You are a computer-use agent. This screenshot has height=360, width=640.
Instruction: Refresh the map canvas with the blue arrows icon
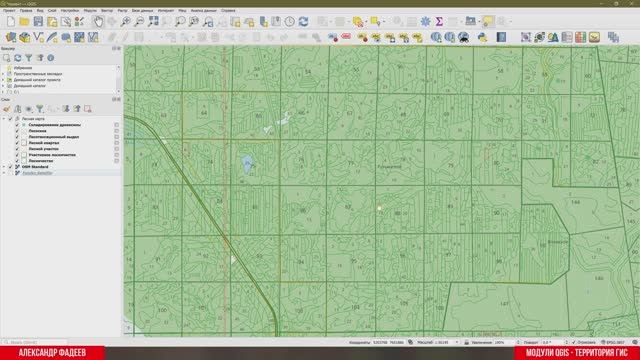303,22
